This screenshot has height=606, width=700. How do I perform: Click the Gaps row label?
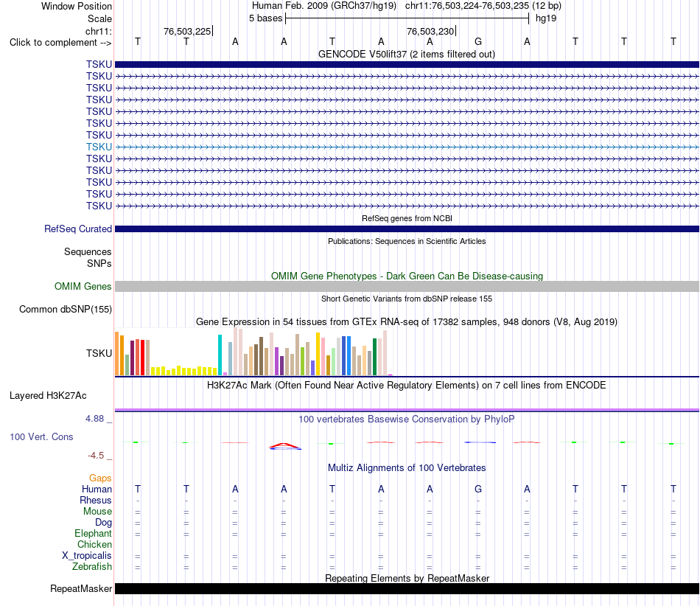click(x=100, y=478)
